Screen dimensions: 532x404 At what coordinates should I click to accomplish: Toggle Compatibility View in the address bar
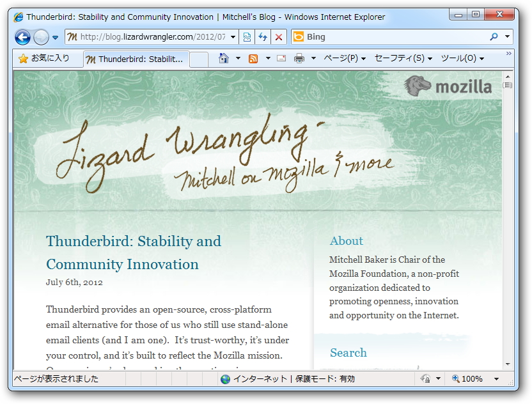[246, 37]
